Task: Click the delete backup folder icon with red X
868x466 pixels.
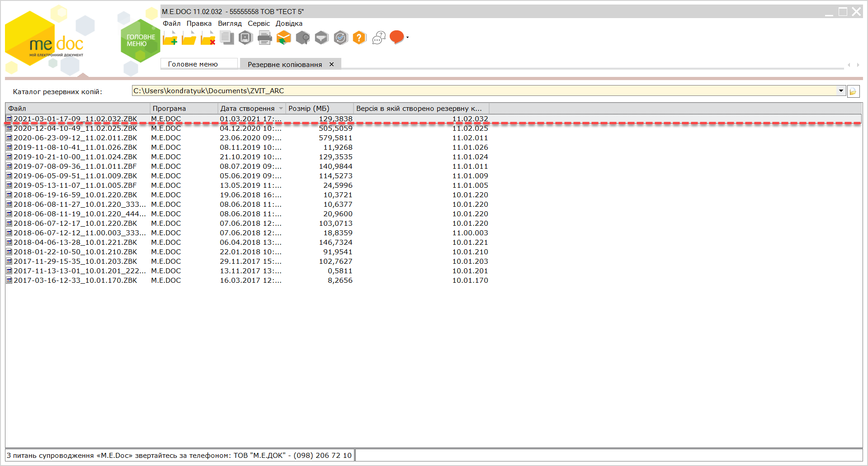Action: click(208, 38)
